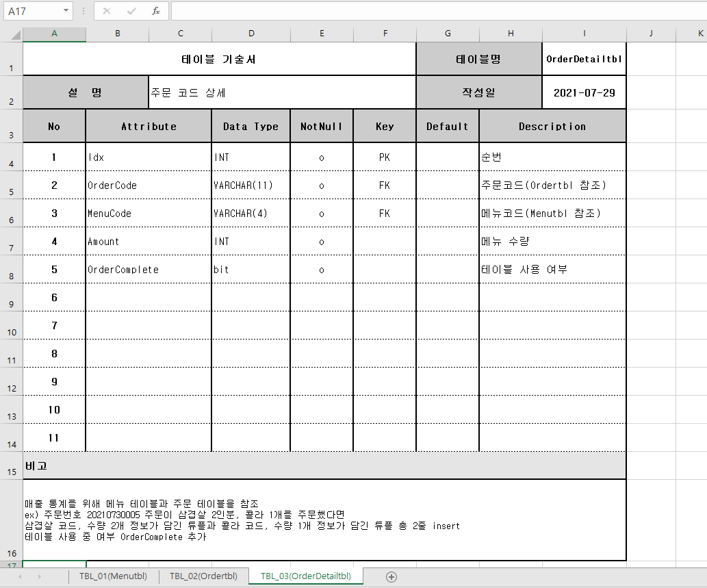Click the right sheet navigation arrow

(39, 577)
